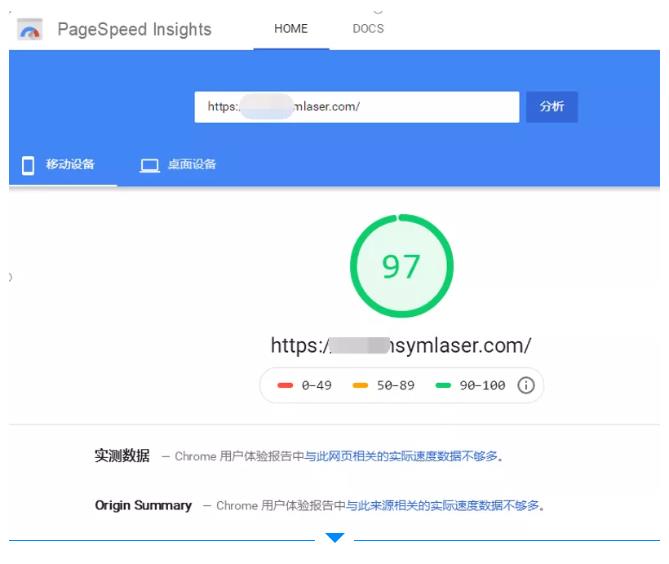669x564 pixels.
Task: Click the 实测数据 heading
Action: pos(122,456)
